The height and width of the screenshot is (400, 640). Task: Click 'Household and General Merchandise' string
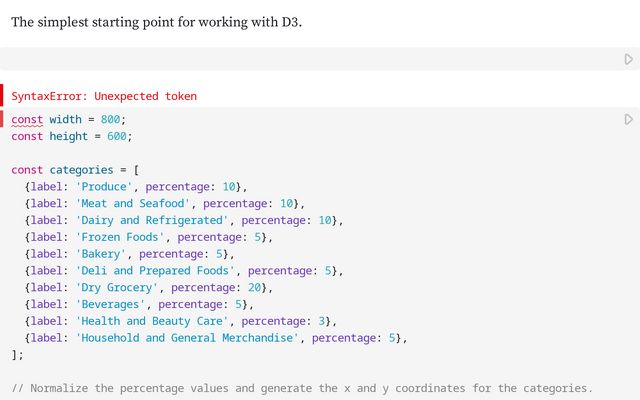tap(187, 338)
